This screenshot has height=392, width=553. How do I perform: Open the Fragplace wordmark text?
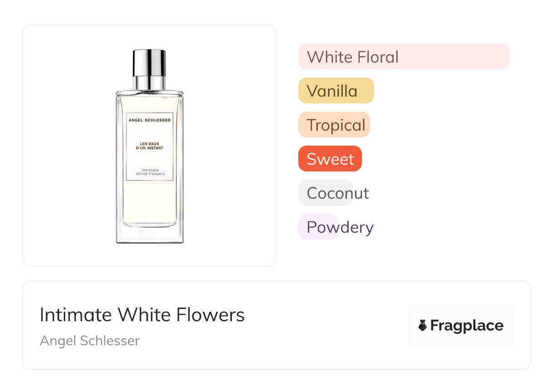pos(467,326)
